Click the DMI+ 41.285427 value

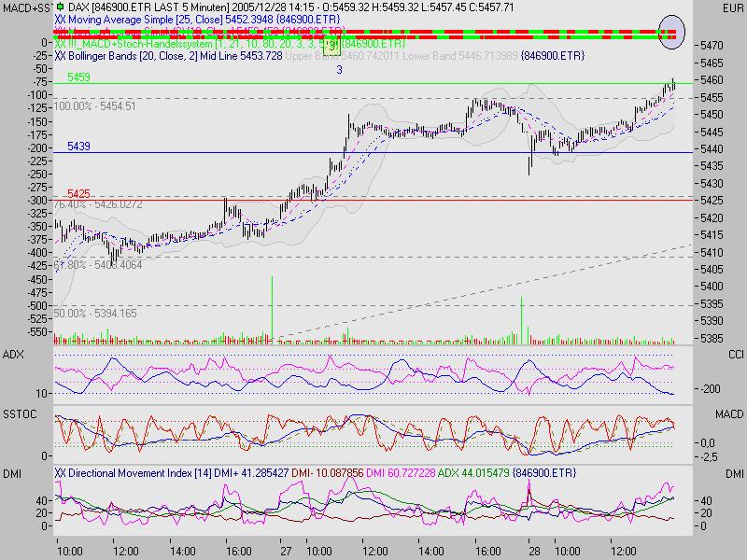(251, 473)
